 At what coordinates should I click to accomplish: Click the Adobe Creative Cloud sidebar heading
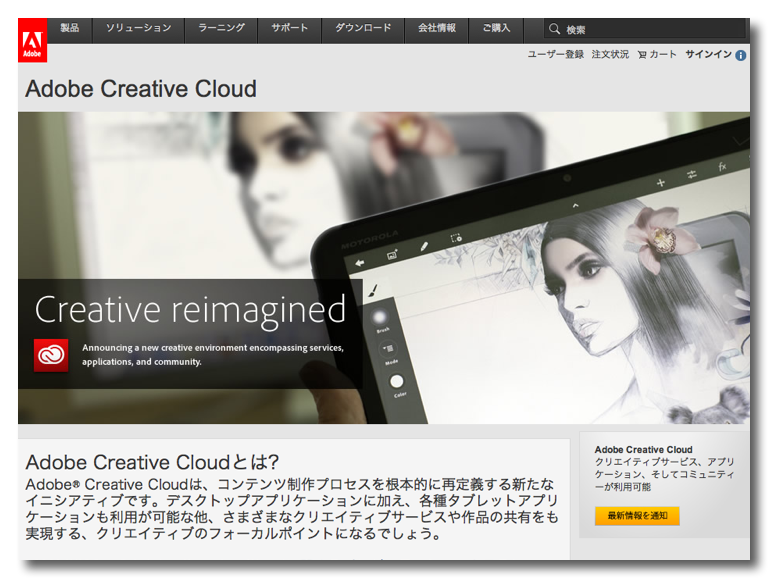click(643, 450)
